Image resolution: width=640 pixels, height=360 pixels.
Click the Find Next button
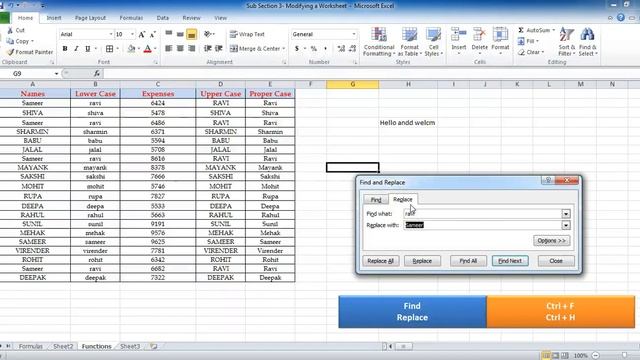[x=510, y=261]
